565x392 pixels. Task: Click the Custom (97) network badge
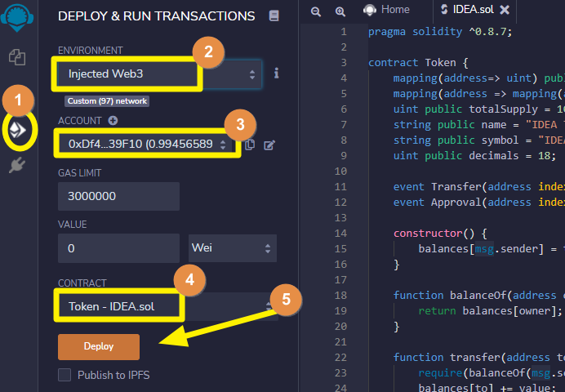pyautogui.click(x=107, y=101)
